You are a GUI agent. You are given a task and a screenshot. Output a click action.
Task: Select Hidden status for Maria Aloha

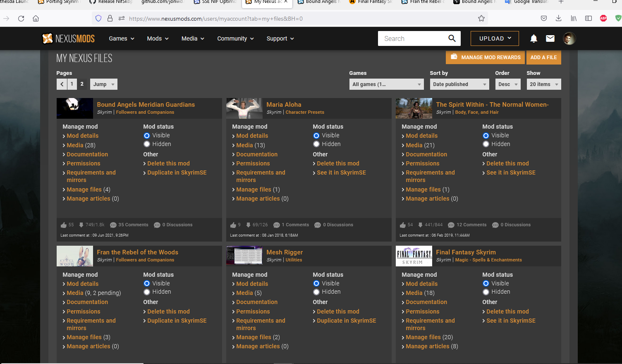point(316,144)
